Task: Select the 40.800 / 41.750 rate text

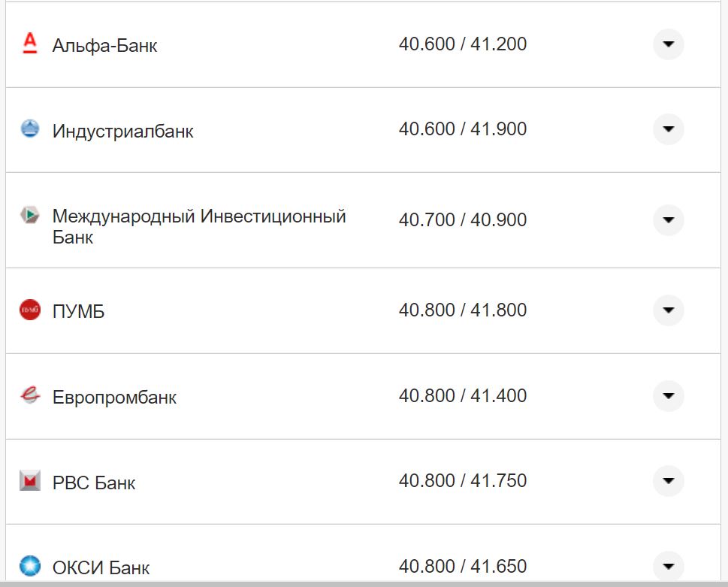Action: (462, 481)
